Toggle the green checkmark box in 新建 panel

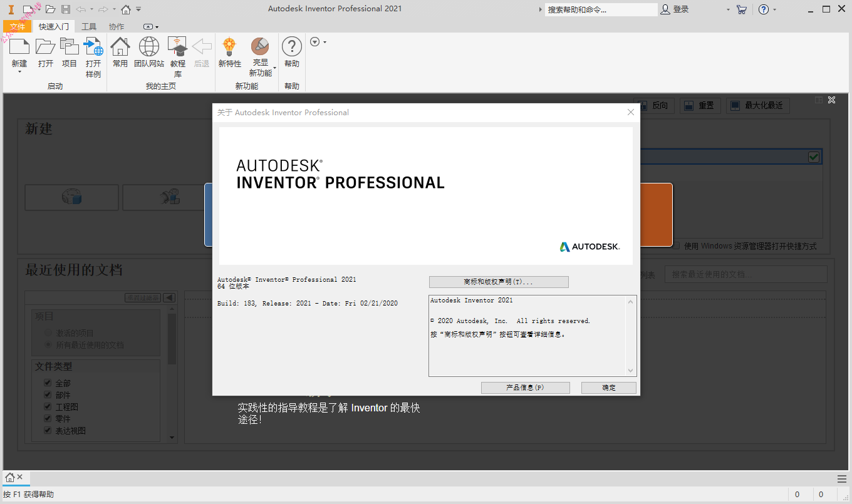click(814, 157)
